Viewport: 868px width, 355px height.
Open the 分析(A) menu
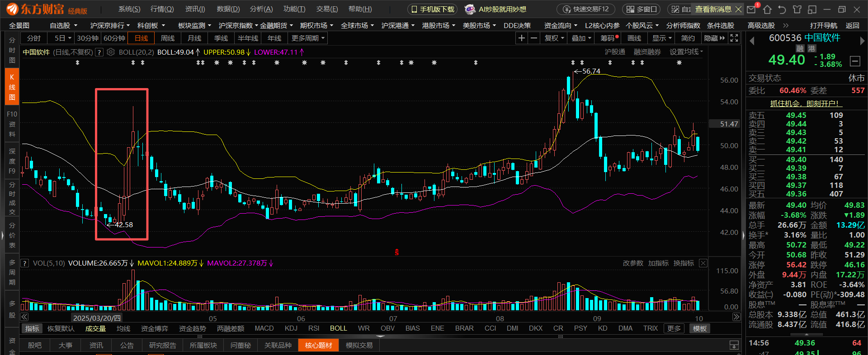click(261, 9)
